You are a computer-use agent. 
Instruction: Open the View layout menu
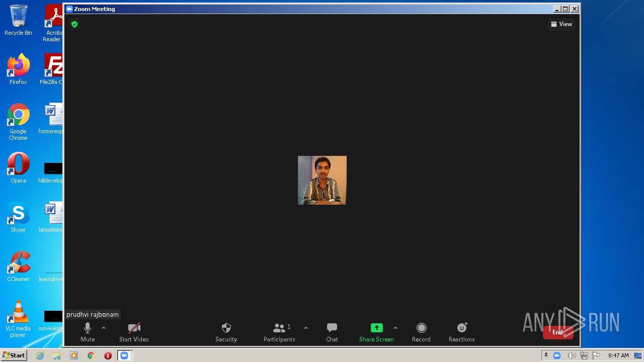561,24
